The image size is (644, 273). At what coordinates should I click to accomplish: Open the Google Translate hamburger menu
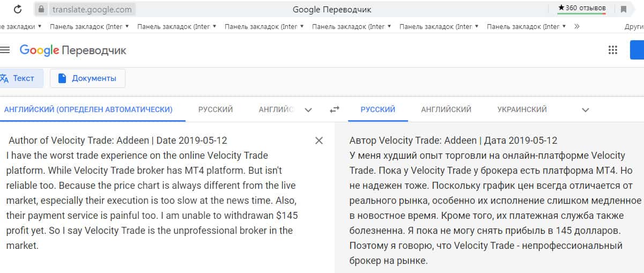coord(5,50)
